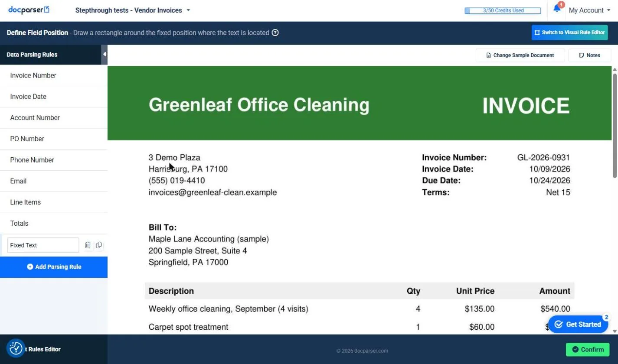Screen dimensions: 618x364
Task: Select the Invoice Date parsing rule
Action: coord(54,97)
